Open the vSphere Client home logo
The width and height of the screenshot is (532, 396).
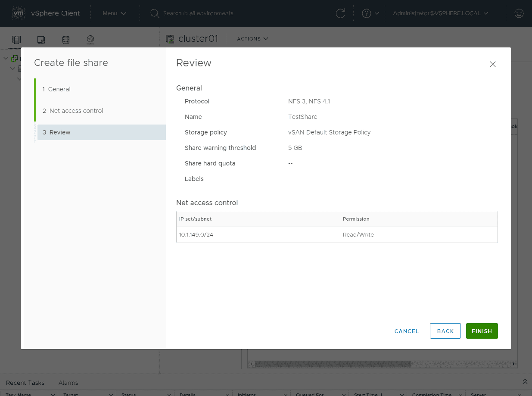coord(18,13)
